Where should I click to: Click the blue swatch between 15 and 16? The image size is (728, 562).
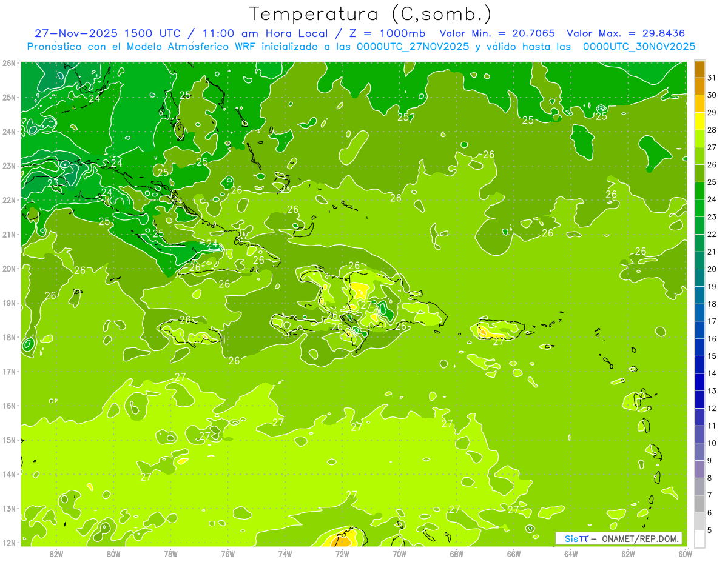point(700,347)
